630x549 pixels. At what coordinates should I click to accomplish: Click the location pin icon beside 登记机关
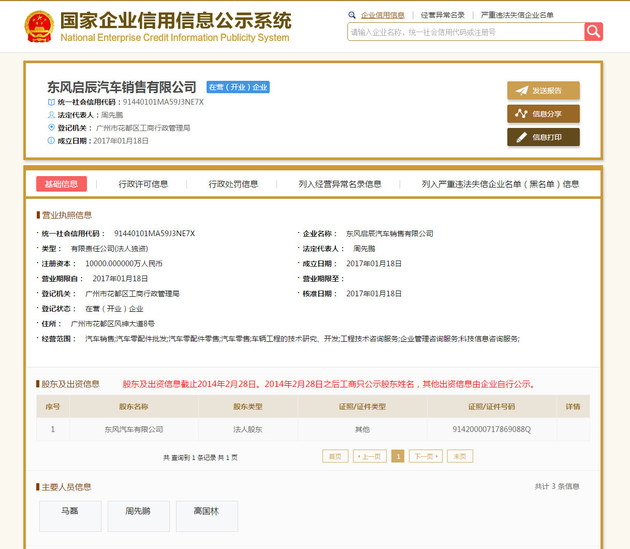coord(51,127)
